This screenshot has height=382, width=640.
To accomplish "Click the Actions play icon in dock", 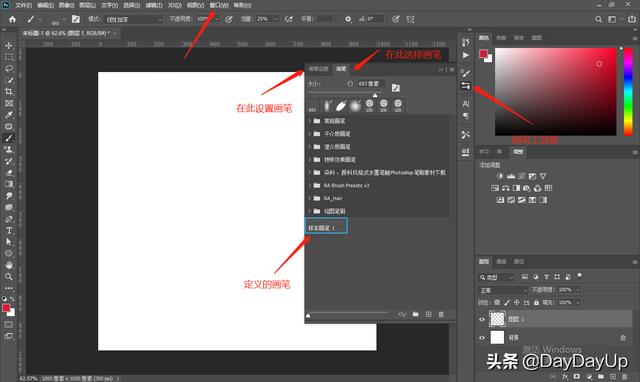I will point(466,55).
